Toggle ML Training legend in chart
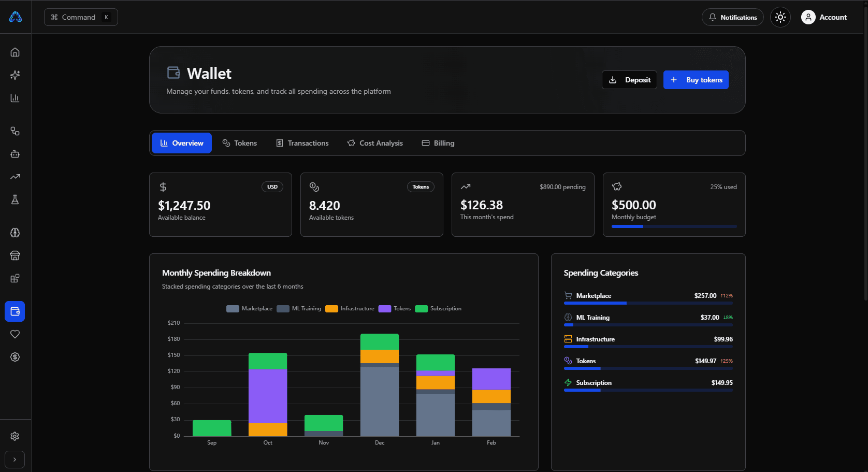 [299, 309]
